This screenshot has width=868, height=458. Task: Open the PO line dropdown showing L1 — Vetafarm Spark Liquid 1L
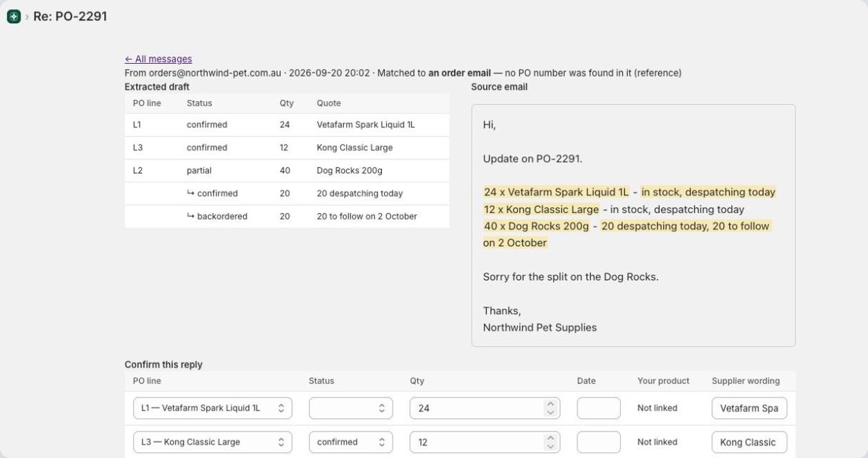pyautogui.click(x=212, y=408)
